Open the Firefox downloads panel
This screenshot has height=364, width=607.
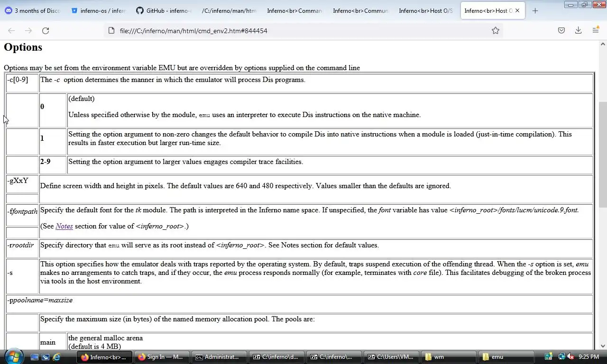click(578, 30)
